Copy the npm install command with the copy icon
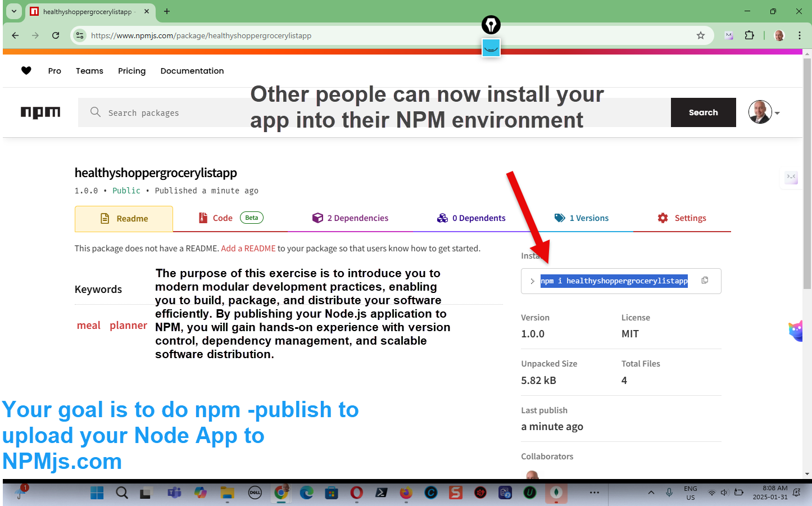 (x=705, y=281)
